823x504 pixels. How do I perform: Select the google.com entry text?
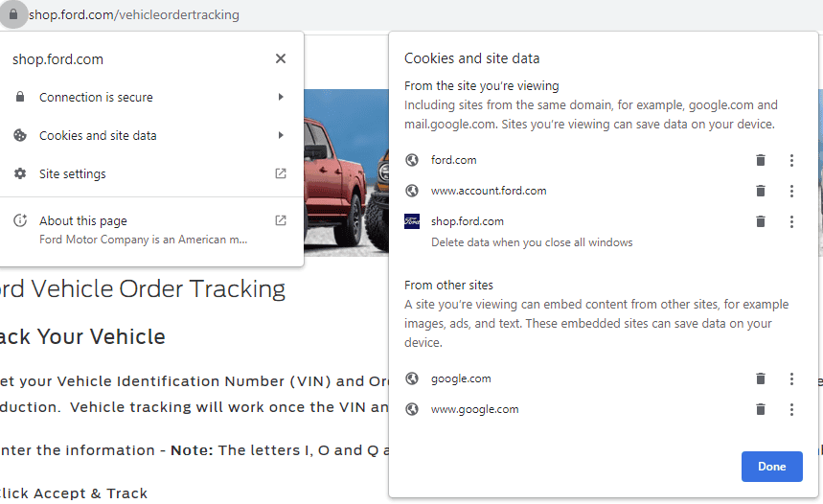pos(461,378)
